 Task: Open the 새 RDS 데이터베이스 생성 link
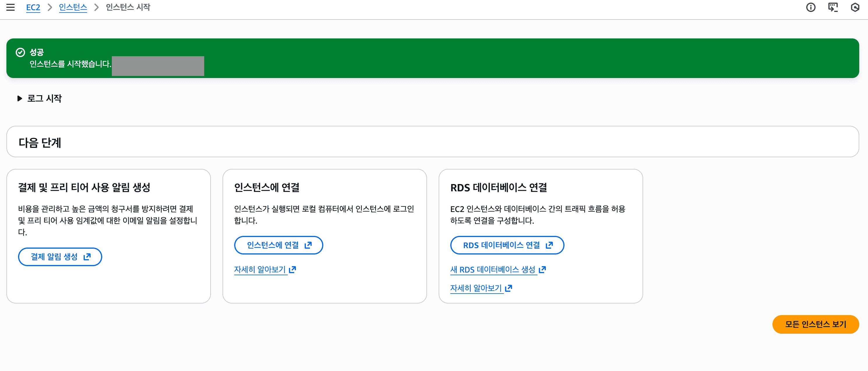(x=494, y=270)
